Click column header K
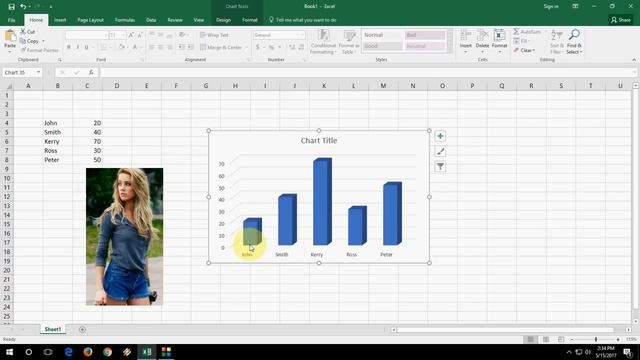The width and height of the screenshot is (640, 360). point(324,86)
